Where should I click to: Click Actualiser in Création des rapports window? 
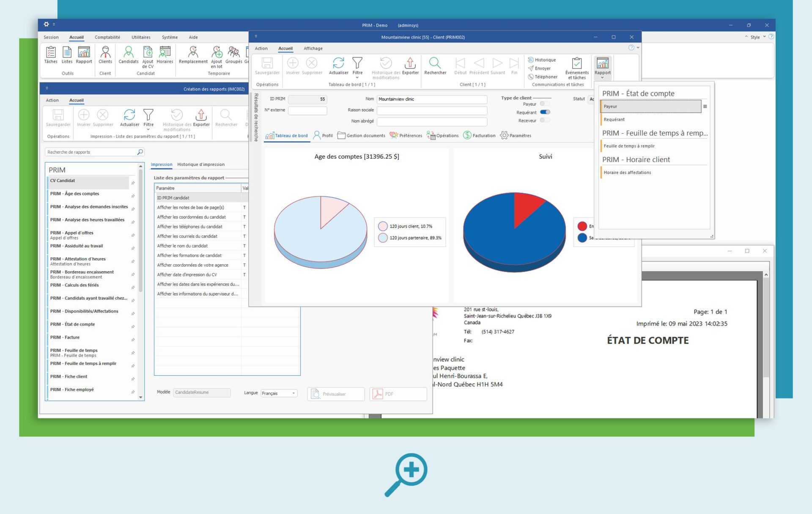click(129, 118)
